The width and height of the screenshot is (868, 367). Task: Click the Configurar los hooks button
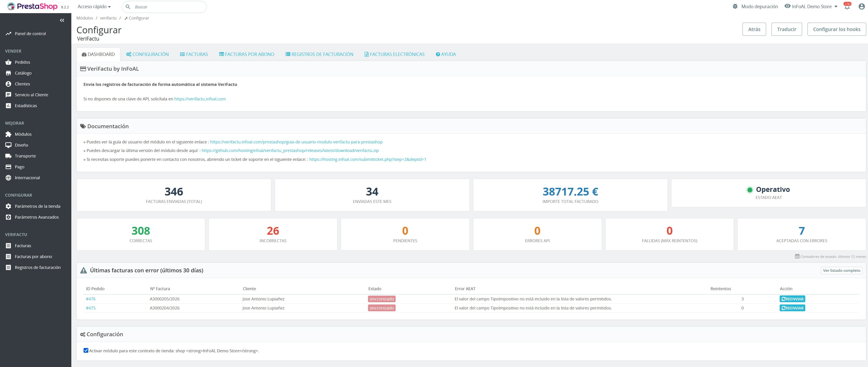click(837, 29)
